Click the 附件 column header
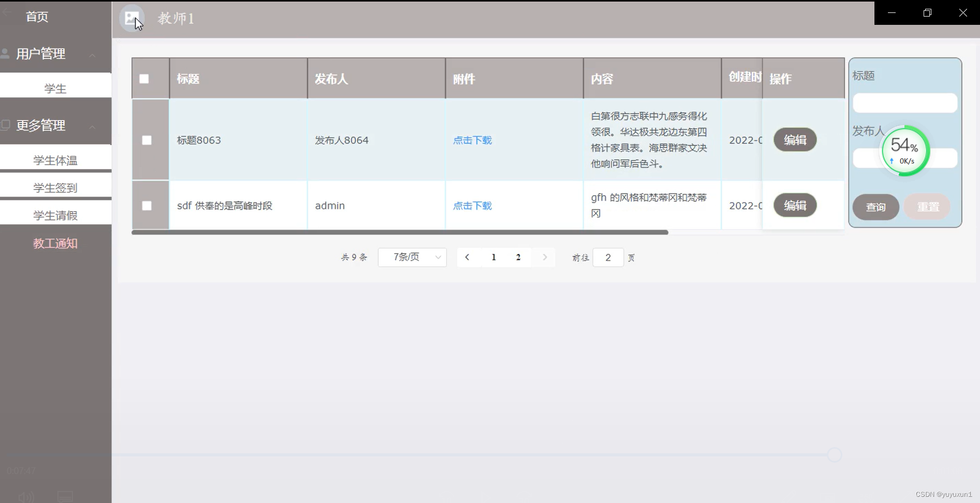 [514, 79]
